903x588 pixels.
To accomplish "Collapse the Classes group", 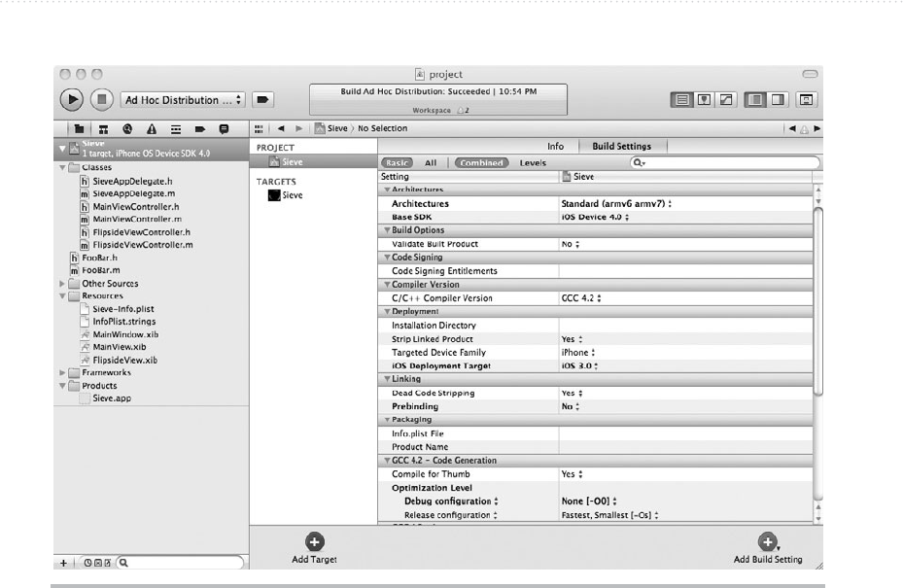I will click(x=62, y=167).
